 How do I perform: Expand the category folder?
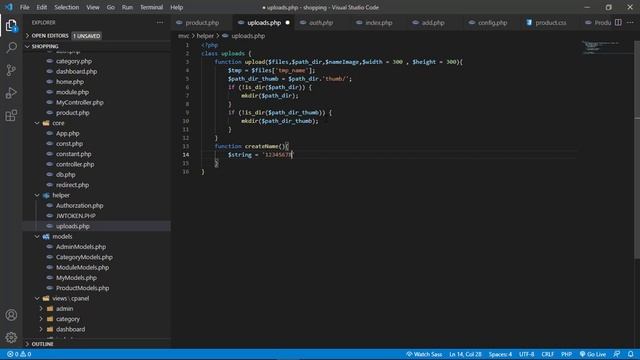pos(68,319)
